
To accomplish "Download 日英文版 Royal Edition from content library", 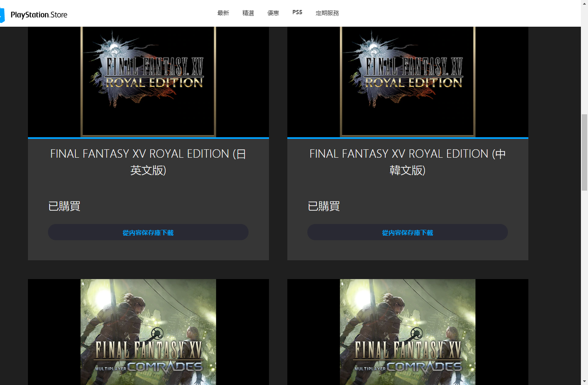I will tap(148, 232).
